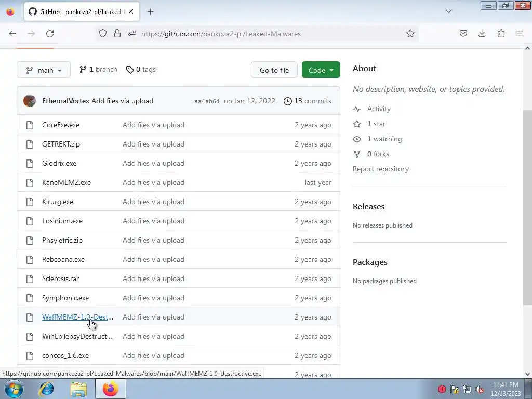Viewport: 532px width, 399px height.
Task: Open EthernalVortex author link
Action: pos(65,101)
